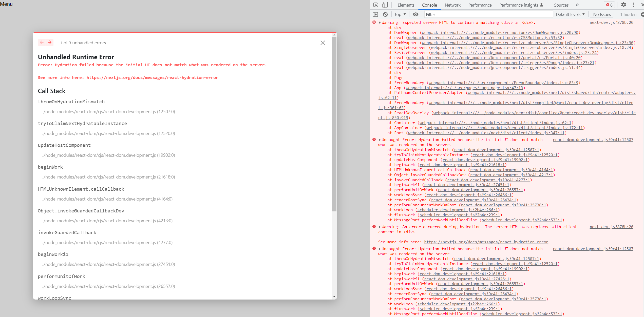644x317 pixels.
Task: Switch to the Elements tab
Action: point(406,5)
